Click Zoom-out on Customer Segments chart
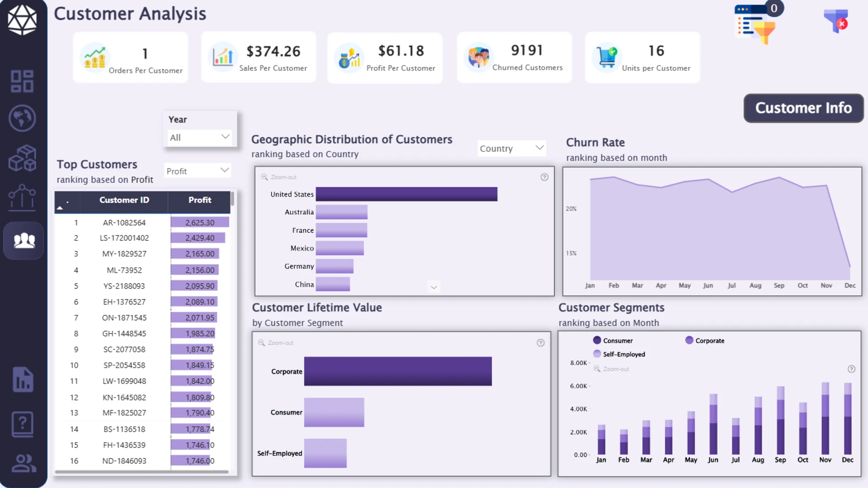The image size is (868, 488). (x=611, y=369)
